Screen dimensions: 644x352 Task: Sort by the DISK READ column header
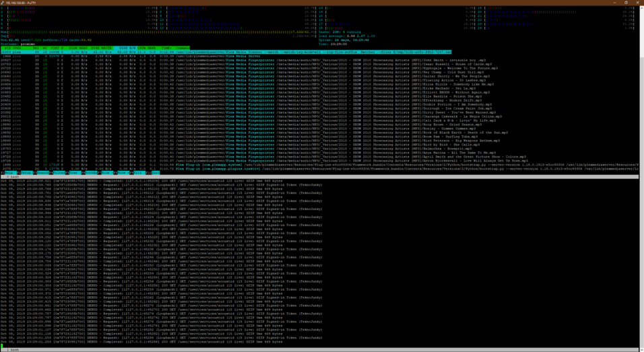[78, 48]
